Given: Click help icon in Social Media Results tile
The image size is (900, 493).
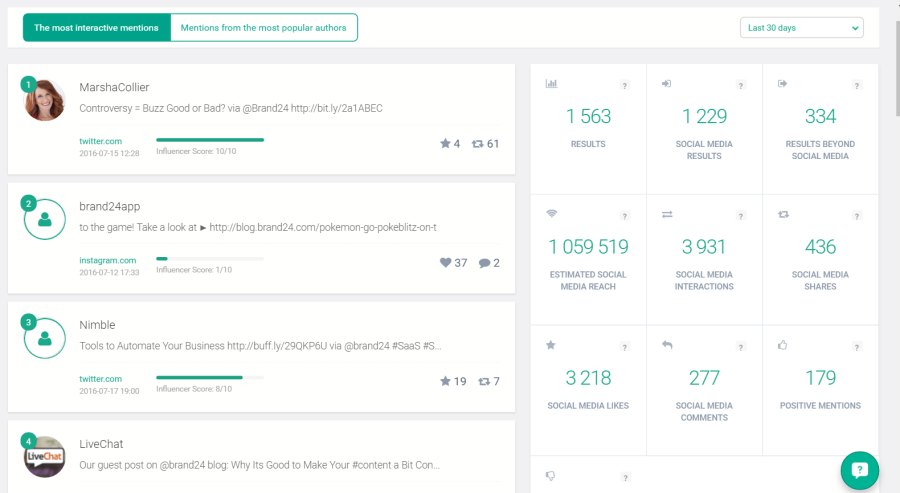Looking at the screenshot, I should pyautogui.click(x=740, y=86).
